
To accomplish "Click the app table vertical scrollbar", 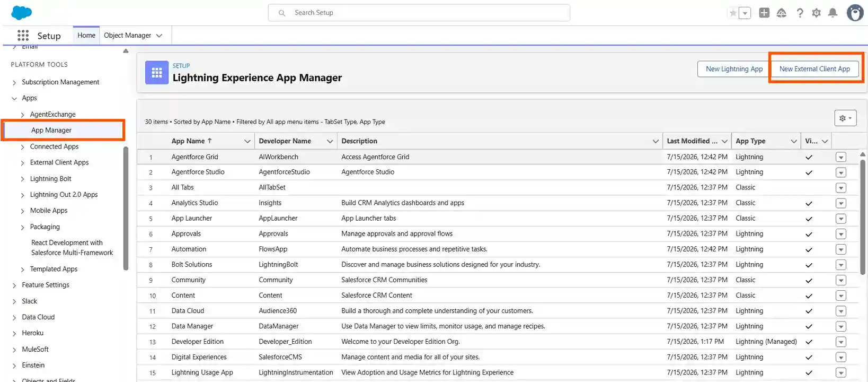I will pos(863,216).
